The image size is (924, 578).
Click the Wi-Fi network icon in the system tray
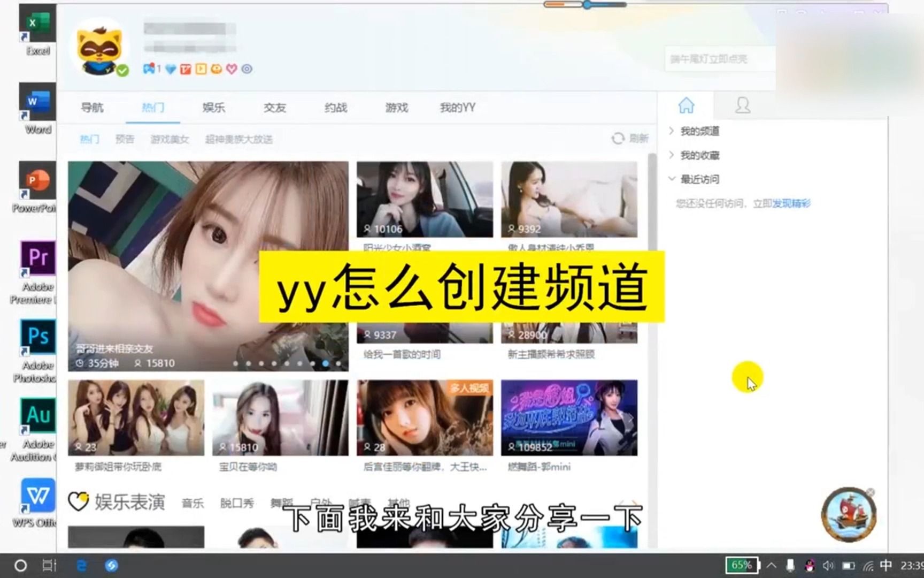(x=868, y=566)
